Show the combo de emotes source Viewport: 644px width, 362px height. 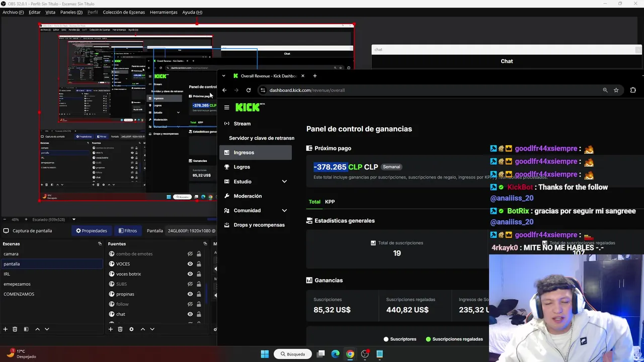190,254
